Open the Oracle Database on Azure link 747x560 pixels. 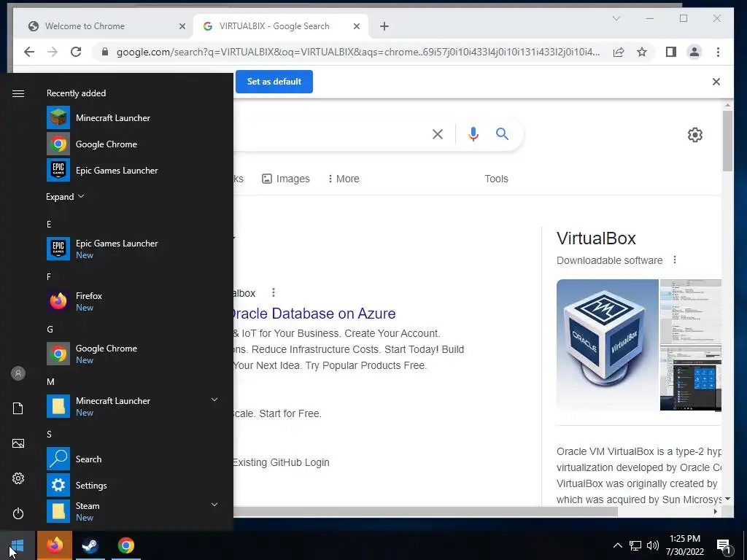314,314
